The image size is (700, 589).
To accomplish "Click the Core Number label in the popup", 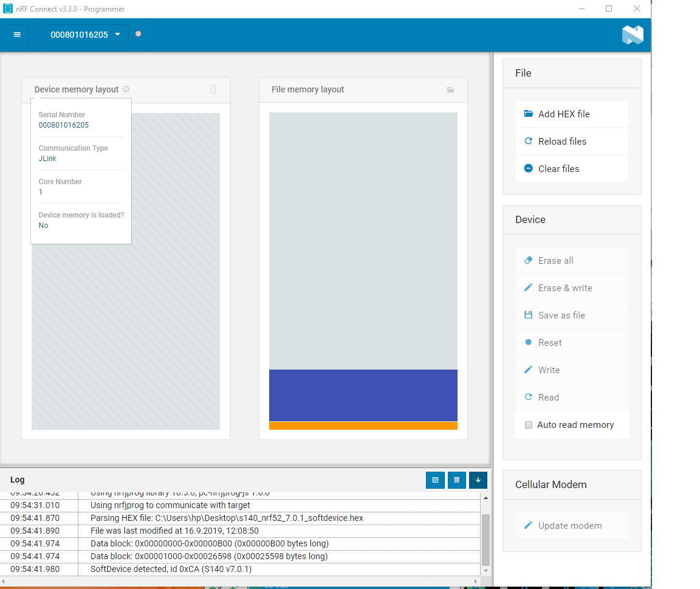I will click(60, 181).
